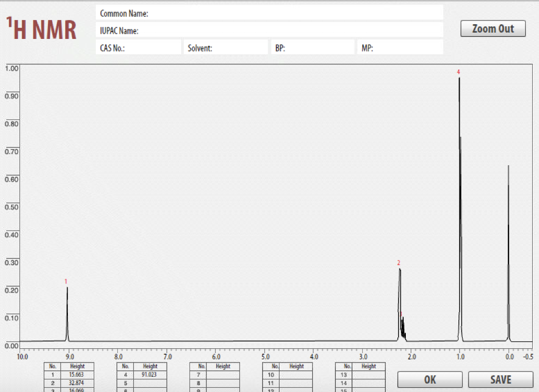Click the empty height cell for peak 13

click(x=368, y=375)
